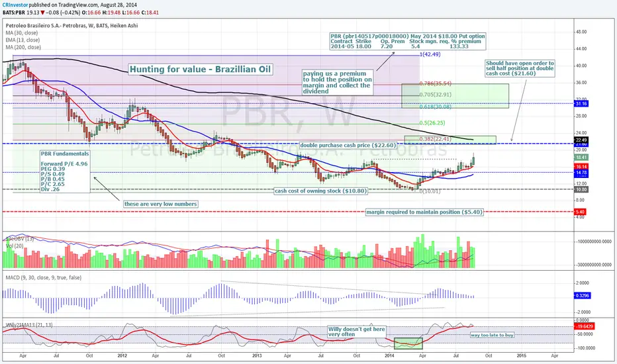Click the 2012 label on time axis
The width and height of the screenshot is (617, 364).
pos(122,356)
